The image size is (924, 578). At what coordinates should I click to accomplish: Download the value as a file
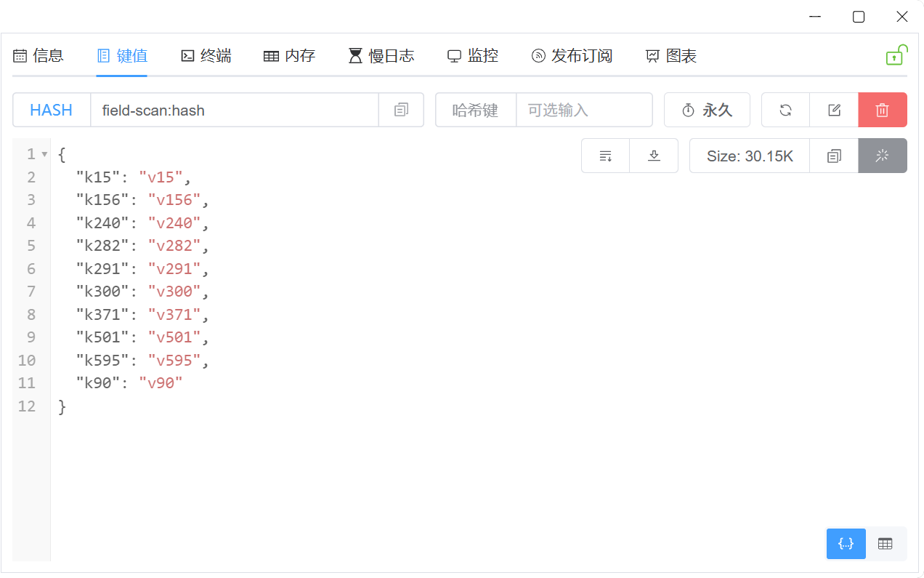(x=654, y=156)
